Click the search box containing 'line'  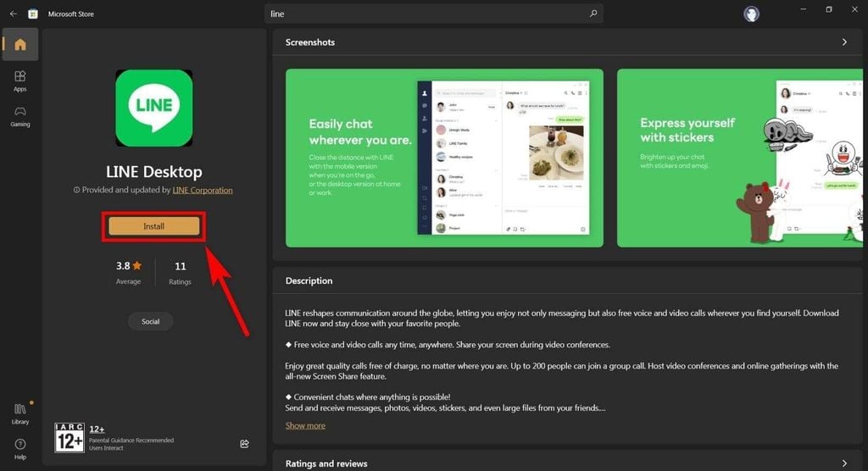click(433, 14)
